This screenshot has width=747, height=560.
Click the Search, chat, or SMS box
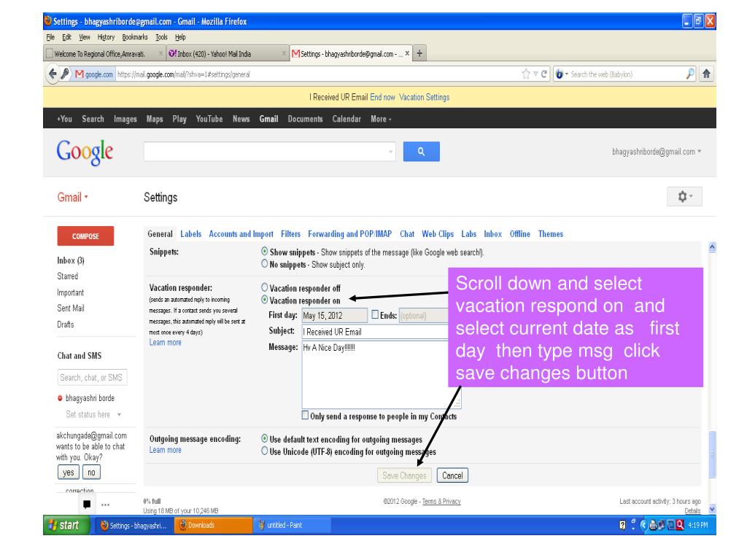93,378
